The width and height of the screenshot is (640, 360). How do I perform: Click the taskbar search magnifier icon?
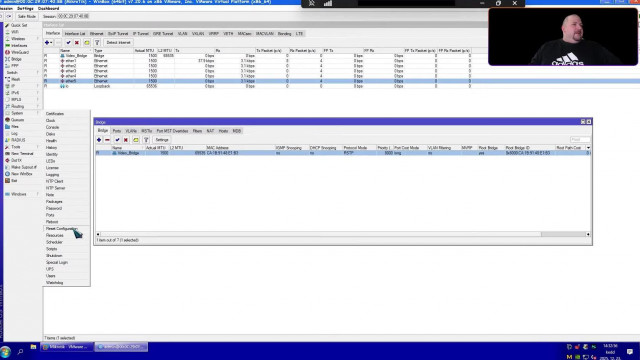(20, 351)
